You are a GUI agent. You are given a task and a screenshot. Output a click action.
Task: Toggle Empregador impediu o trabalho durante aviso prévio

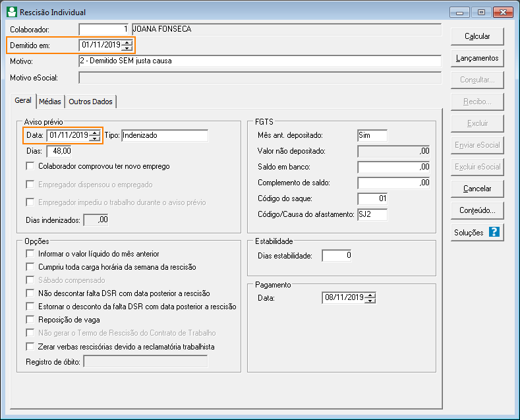[x=30, y=202]
